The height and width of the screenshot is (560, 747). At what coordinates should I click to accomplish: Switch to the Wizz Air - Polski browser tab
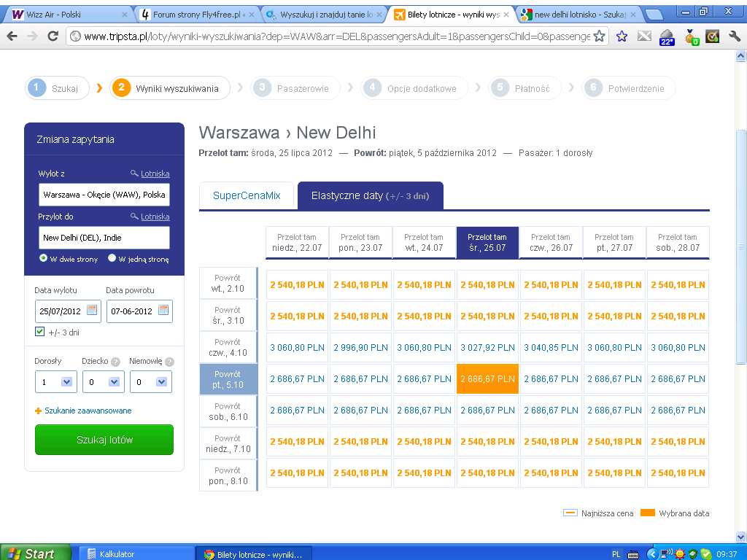[x=66, y=15]
